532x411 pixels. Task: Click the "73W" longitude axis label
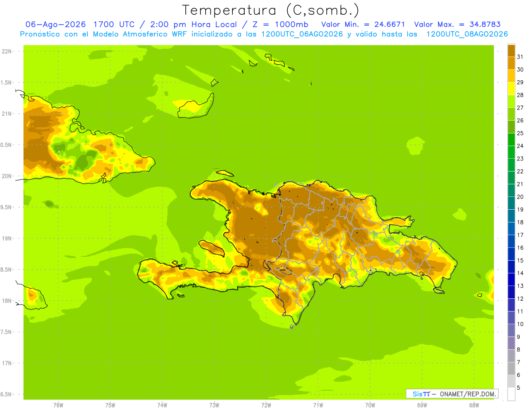[214, 405]
